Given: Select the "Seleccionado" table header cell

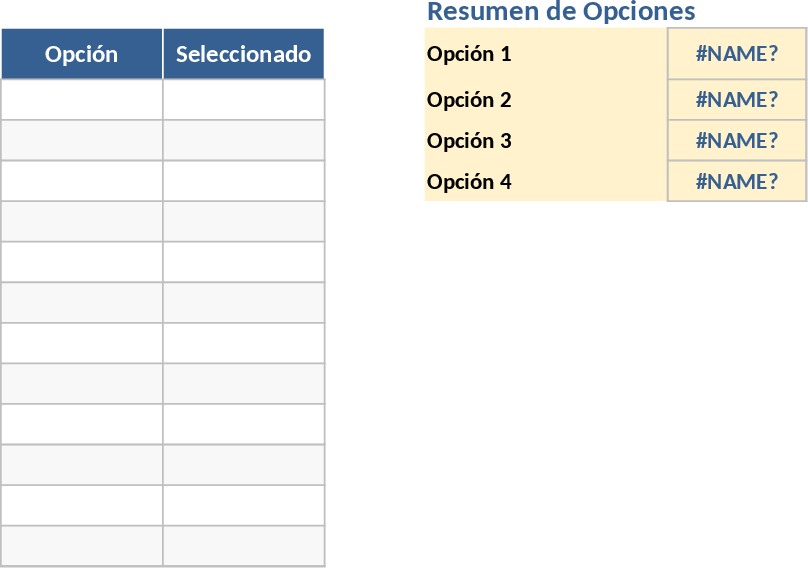Looking at the screenshot, I should point(243,54).
